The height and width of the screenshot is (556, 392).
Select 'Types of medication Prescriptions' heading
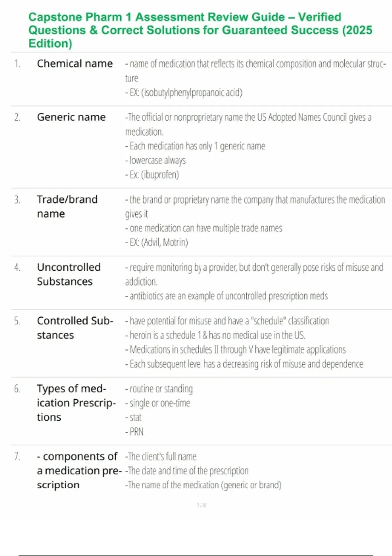pyautogui.click(x=76, y=403)
